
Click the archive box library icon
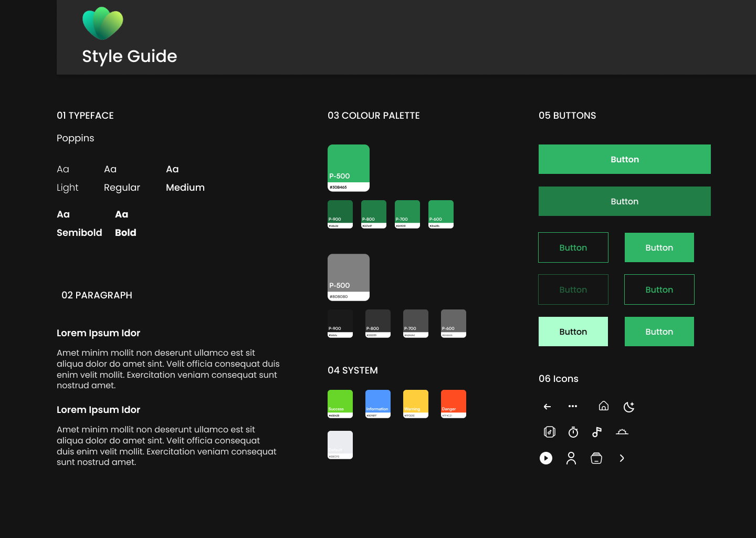coord(596,458)
